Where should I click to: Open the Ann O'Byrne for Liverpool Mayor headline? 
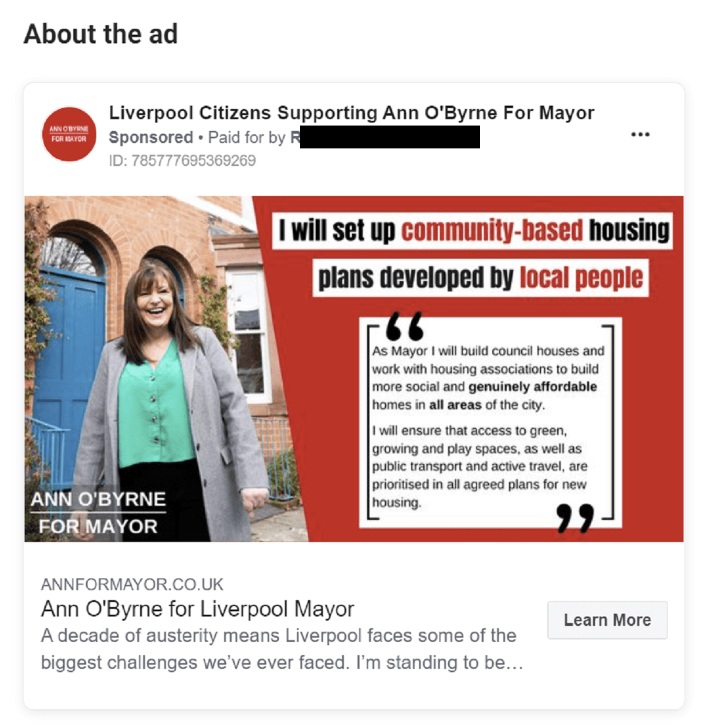(x=198, y=609)
